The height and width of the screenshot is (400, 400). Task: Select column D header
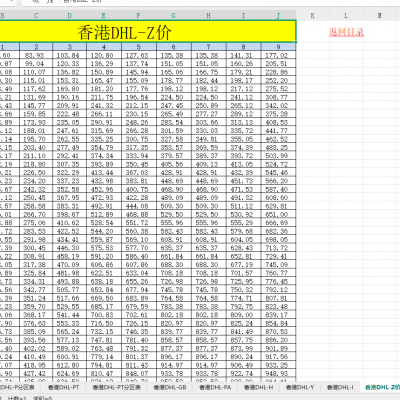[70, 15]
